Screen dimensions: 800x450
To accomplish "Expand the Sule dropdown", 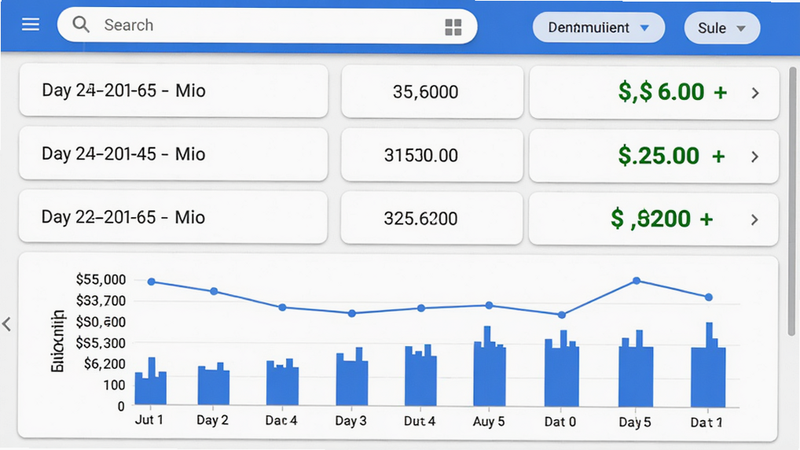I will click(x=722, y=28).
